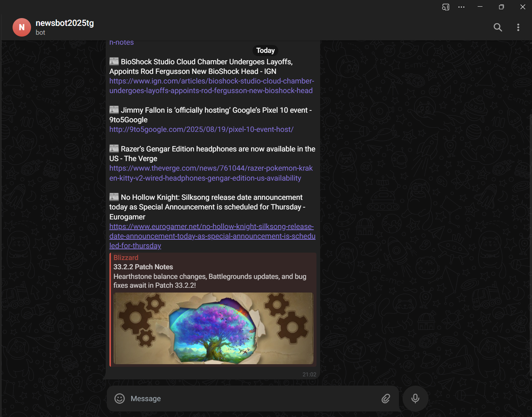
Task: Maximize the Telegram window
Action: coord(501,7)
